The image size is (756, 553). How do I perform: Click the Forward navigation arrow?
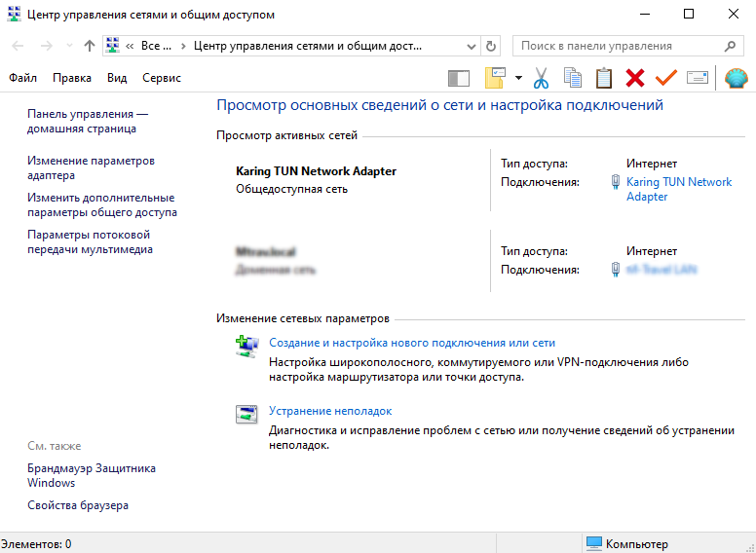pyautogui.click(x=47, y=46)
